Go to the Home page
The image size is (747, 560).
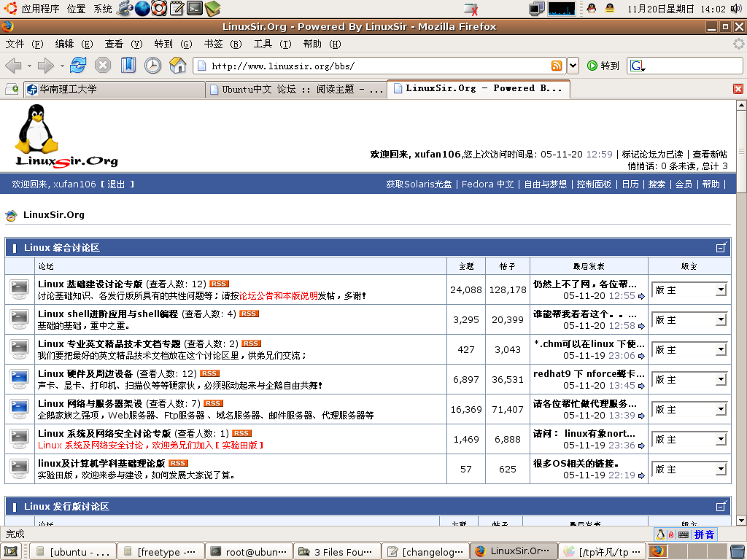[178, 65]
